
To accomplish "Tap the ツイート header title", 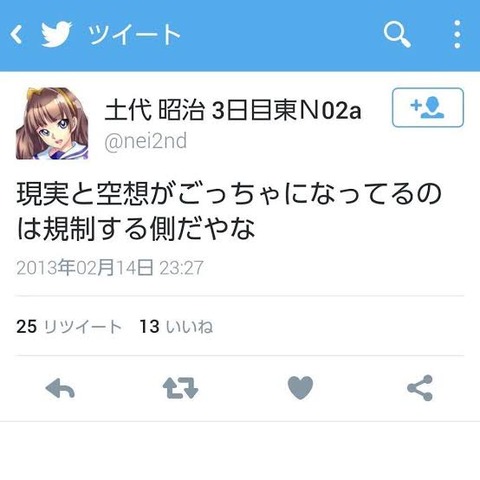I will [134, 34].
